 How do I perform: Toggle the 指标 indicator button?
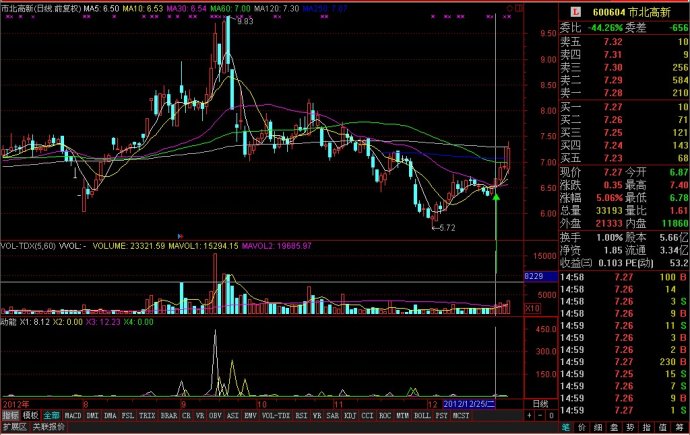click(x=10, y=414)
